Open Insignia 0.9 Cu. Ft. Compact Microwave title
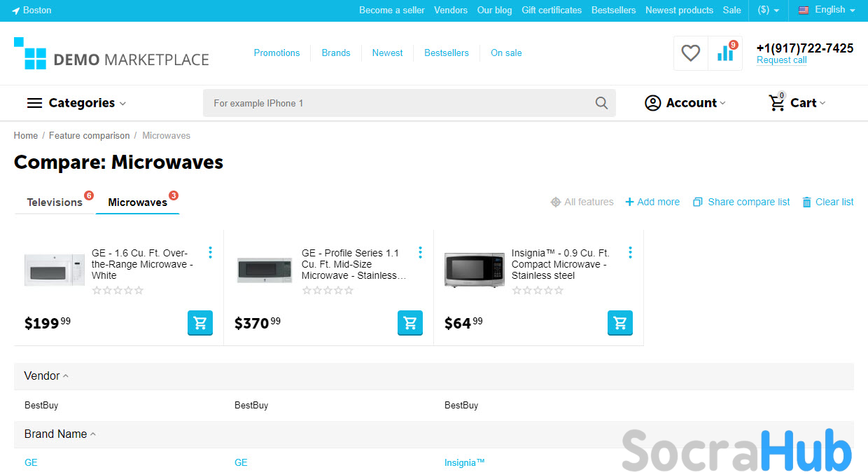The width and height of the screenshot is (868, 475). 561,264
